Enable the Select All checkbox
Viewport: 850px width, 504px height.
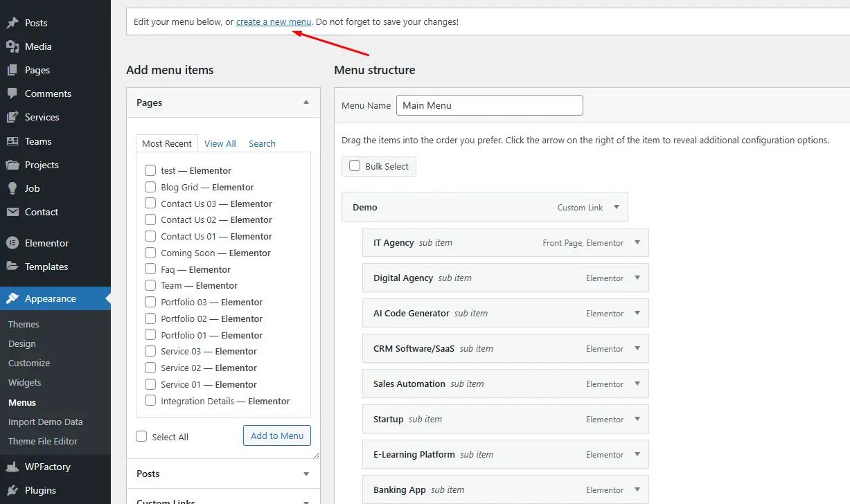click(x=142, y=436)
